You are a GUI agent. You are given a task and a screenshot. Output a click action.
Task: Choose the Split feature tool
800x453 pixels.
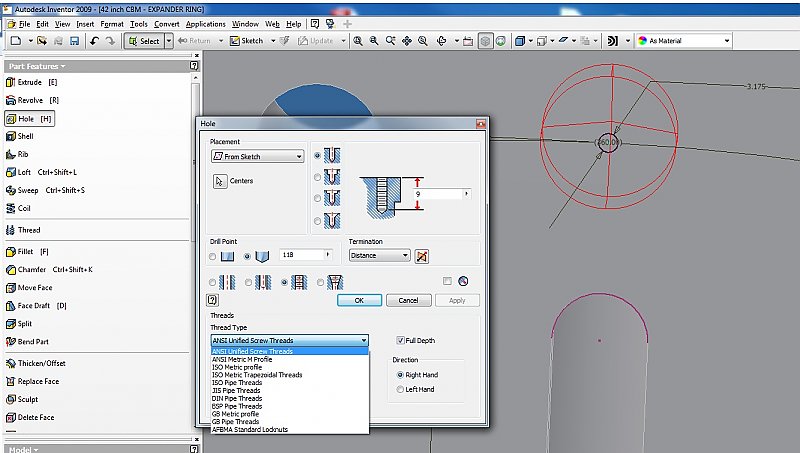(x=19, y=323)
